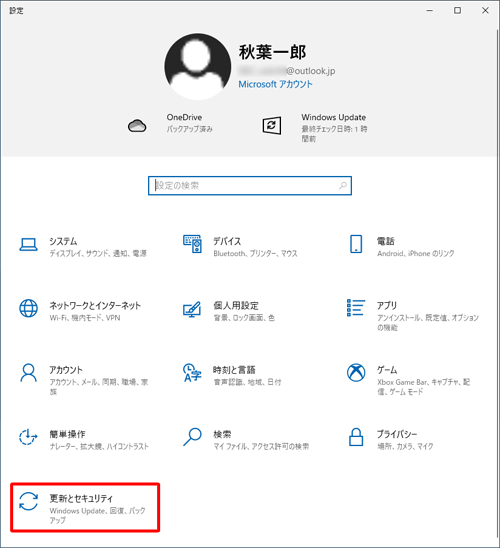The image size is (500, 548).
Task: Minimize the 設定 window
Action: point(430,10)
